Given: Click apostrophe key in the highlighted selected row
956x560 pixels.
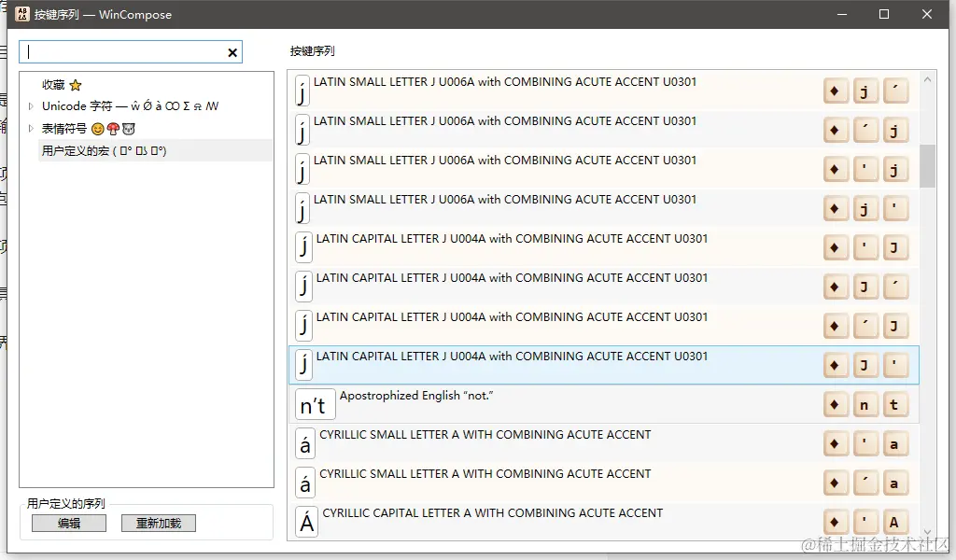Looking at the screenshot, I should click(x=894, y=365).
